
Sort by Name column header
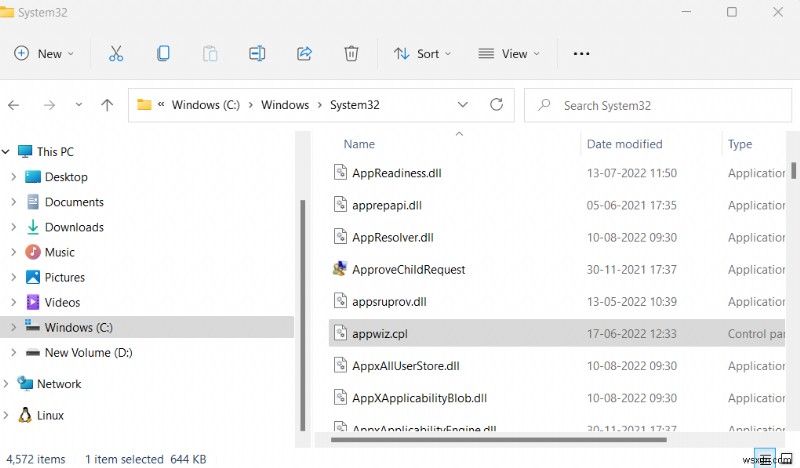click(x=359, y=144)
